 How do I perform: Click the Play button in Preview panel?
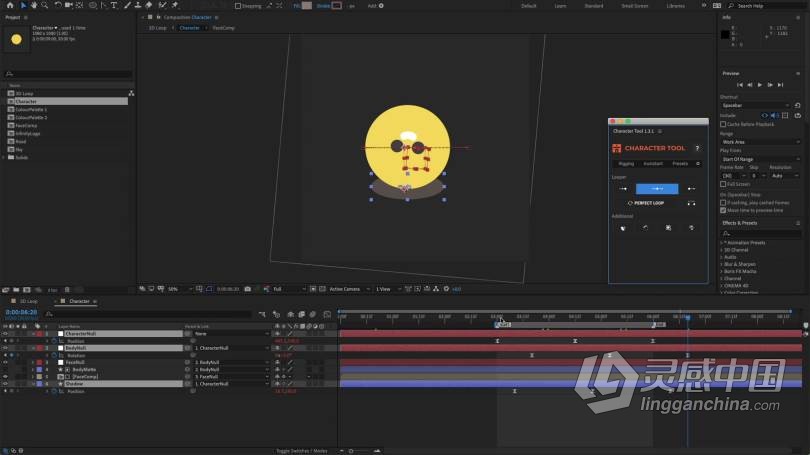pyautogui.click(x=760, y=84)
